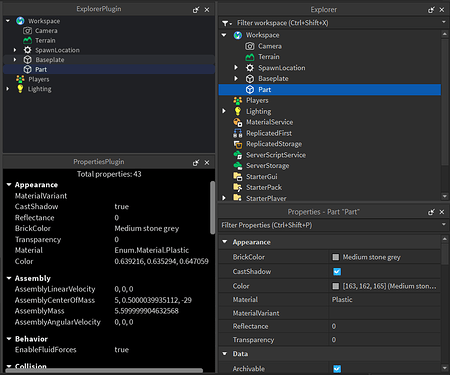Click the BrickColor grey swatch
450x375 pixels.
pyautogui.click(x=336, y=257)
